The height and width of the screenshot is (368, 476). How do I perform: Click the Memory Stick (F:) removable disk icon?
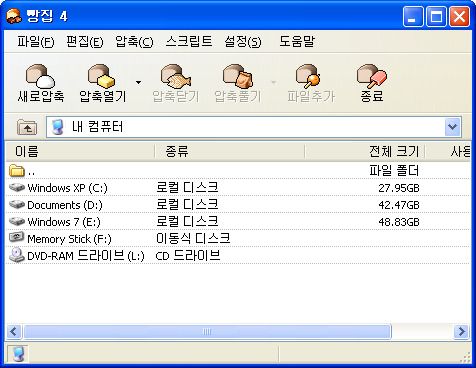17,238
